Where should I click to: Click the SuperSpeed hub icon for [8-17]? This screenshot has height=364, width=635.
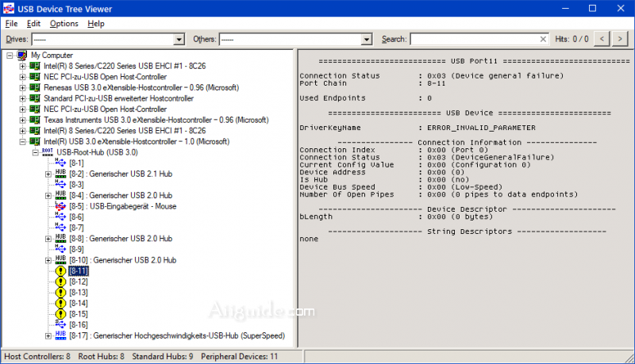pos(60,335)
